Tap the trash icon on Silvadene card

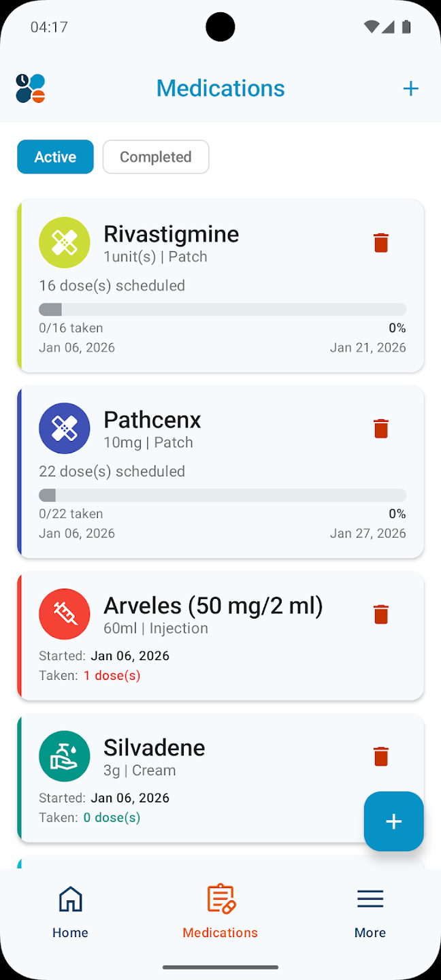click(380, 756)
